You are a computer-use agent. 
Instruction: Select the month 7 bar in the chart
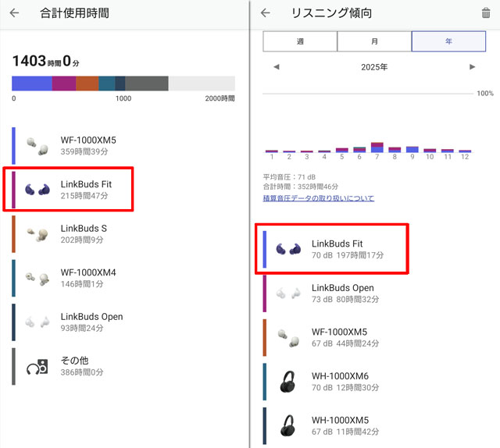tap(377, 147)
